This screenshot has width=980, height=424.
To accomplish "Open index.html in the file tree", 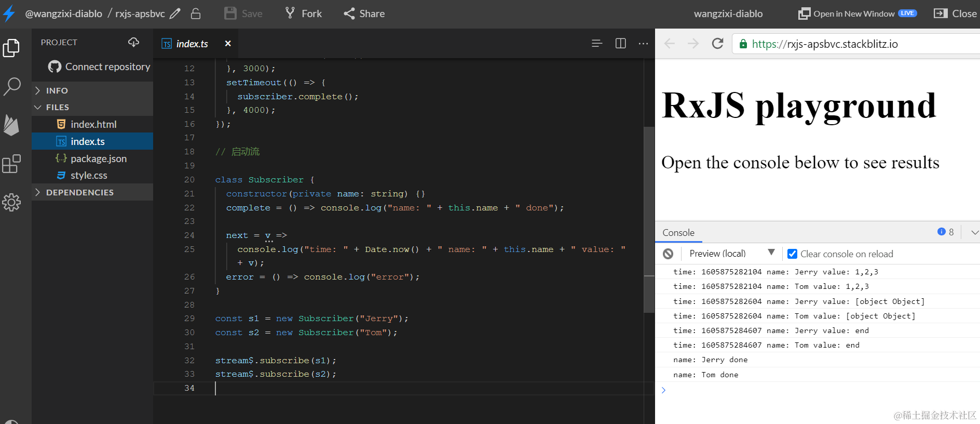I will coord(92,124).
